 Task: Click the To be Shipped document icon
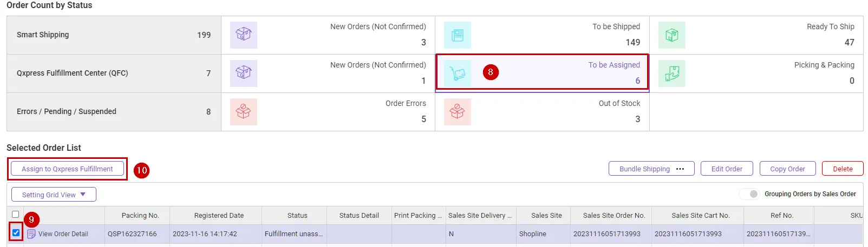458,35
